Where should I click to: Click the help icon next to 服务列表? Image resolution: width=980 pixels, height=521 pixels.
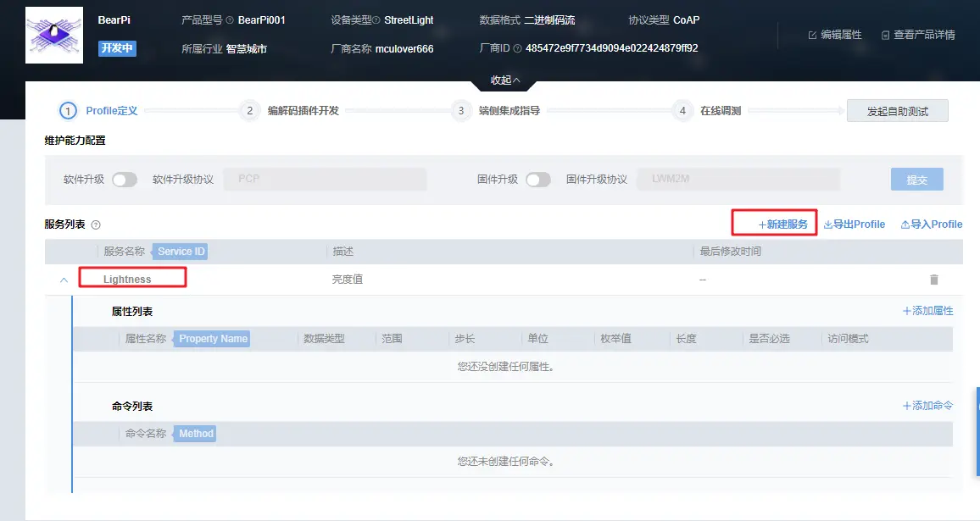tap(96, 224)
